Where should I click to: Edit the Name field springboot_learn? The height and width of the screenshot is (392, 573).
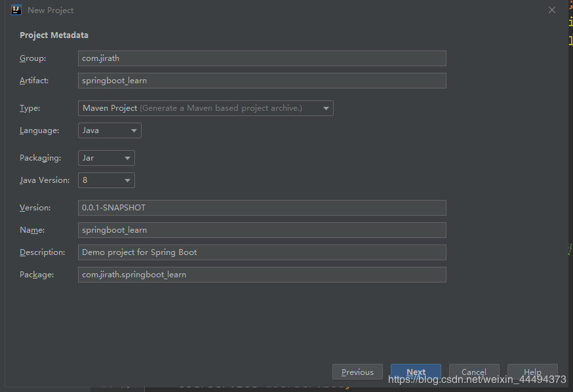(262, 230)
